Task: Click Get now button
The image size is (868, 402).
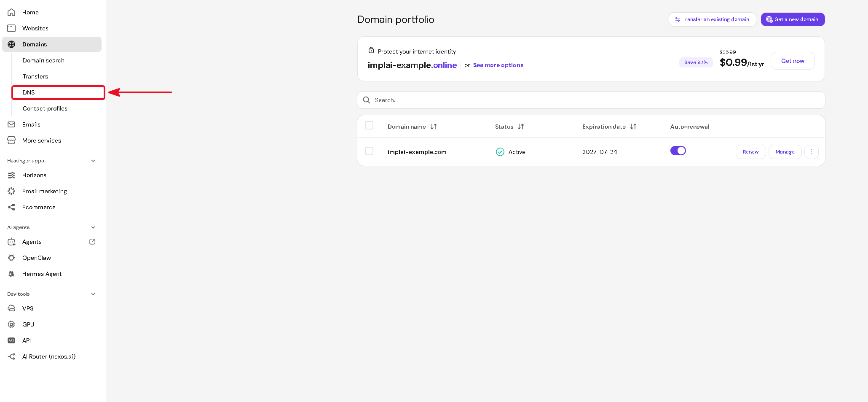Action: (x=793, y=61)
